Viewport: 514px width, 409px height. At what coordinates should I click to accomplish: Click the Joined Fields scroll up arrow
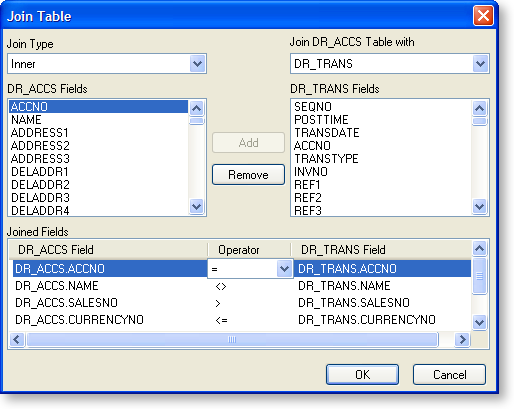[479, 248]
